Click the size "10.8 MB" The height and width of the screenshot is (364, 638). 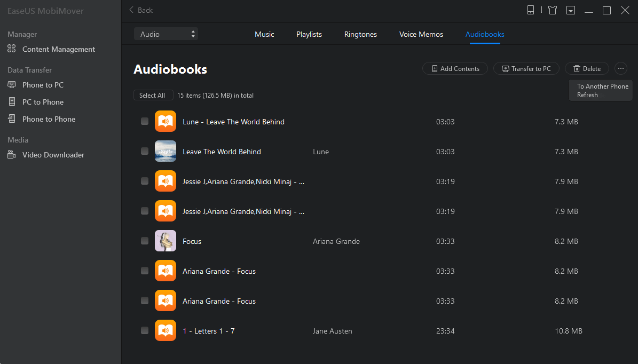coord(569,331)
